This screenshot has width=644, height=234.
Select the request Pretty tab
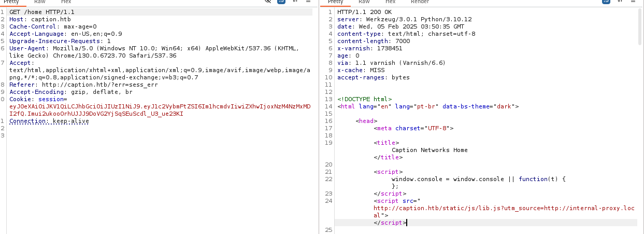(x=11, y=2)
